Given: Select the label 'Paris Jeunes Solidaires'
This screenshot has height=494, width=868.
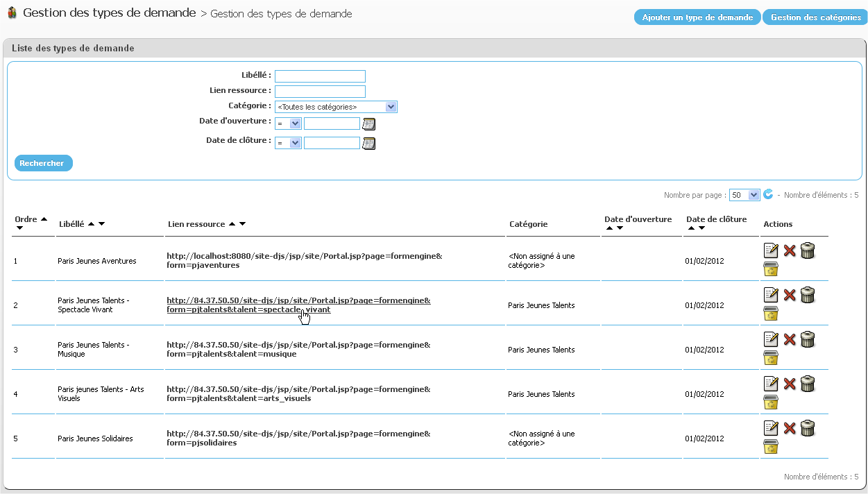Looking at the screenshot, I should (95, 438).
